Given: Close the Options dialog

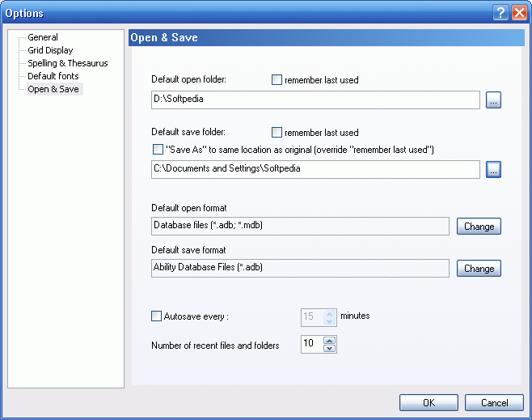Looking at the screenshot, I should point(519,13).
